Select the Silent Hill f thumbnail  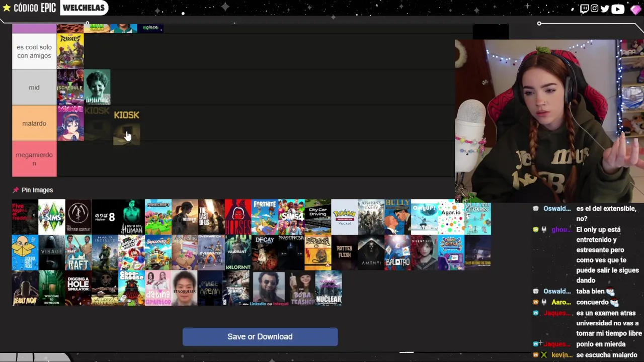[x=425, y=253]
